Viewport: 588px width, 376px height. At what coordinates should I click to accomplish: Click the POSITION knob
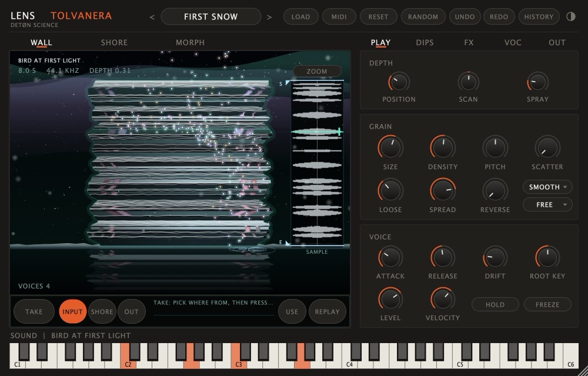399,82
